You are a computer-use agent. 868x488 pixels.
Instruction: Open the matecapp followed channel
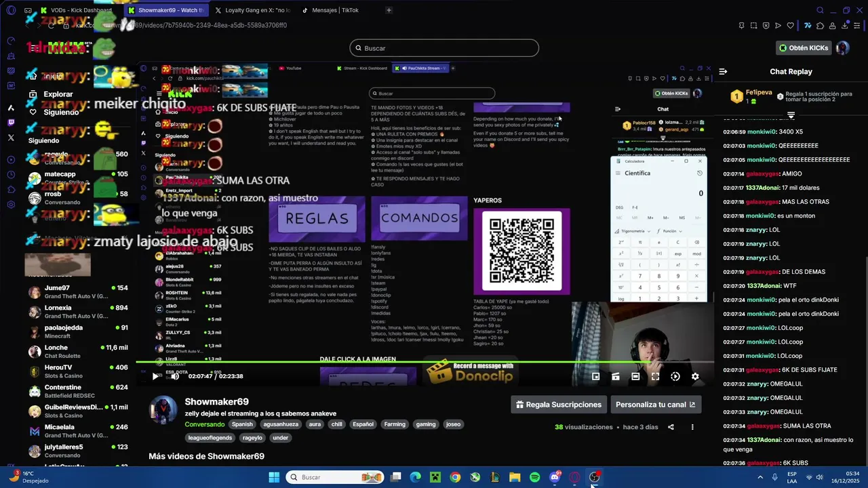coord(78,178)
